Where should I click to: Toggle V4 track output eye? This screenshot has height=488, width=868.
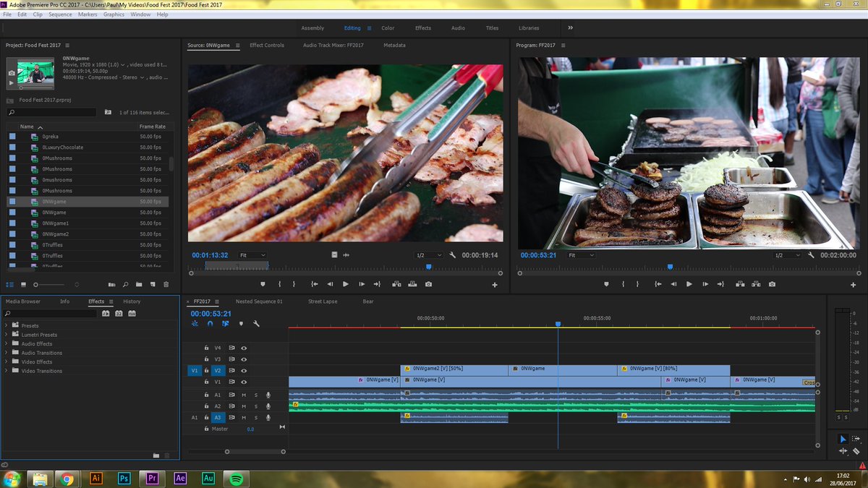(244, 348)
